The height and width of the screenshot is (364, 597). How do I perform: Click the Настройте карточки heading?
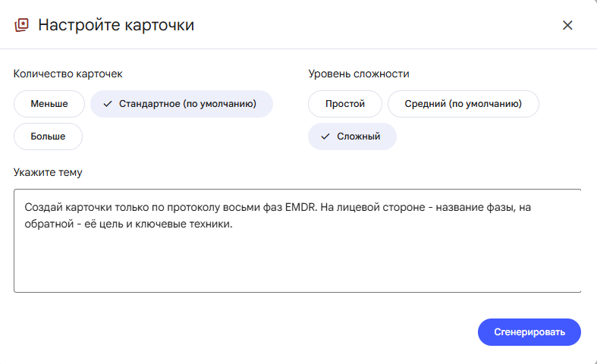[116, 25]
